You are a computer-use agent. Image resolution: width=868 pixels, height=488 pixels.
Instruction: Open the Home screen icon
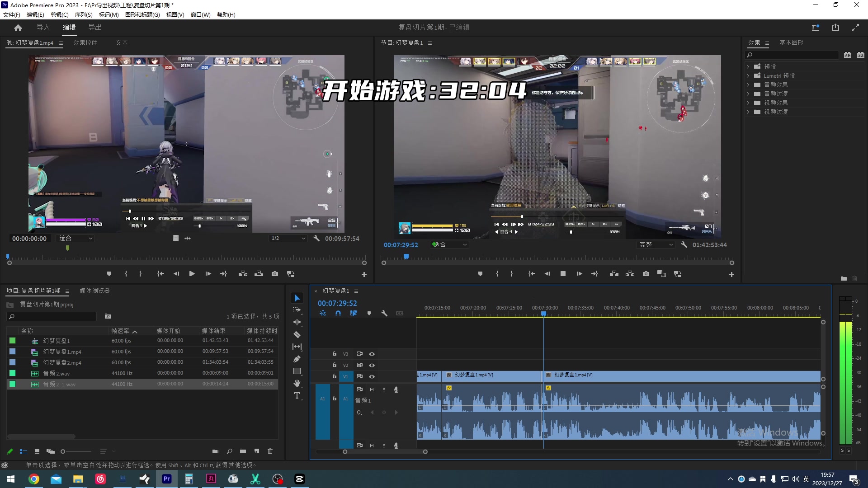[18, 28]
